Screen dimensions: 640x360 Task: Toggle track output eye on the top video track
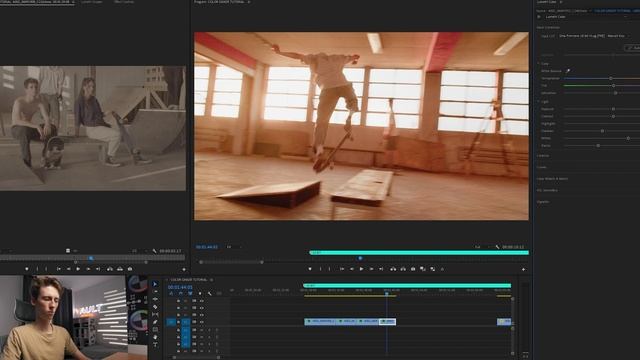point(201,300)
